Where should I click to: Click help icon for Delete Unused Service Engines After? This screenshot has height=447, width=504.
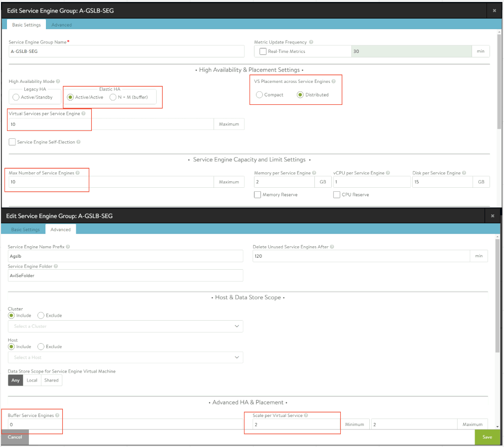(x=332, y=247)
